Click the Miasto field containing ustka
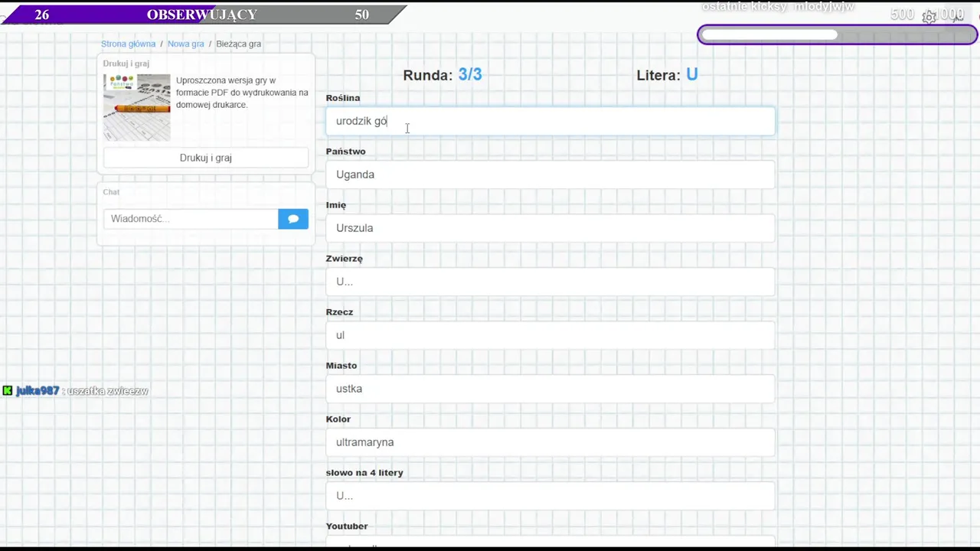 point(550,389)
